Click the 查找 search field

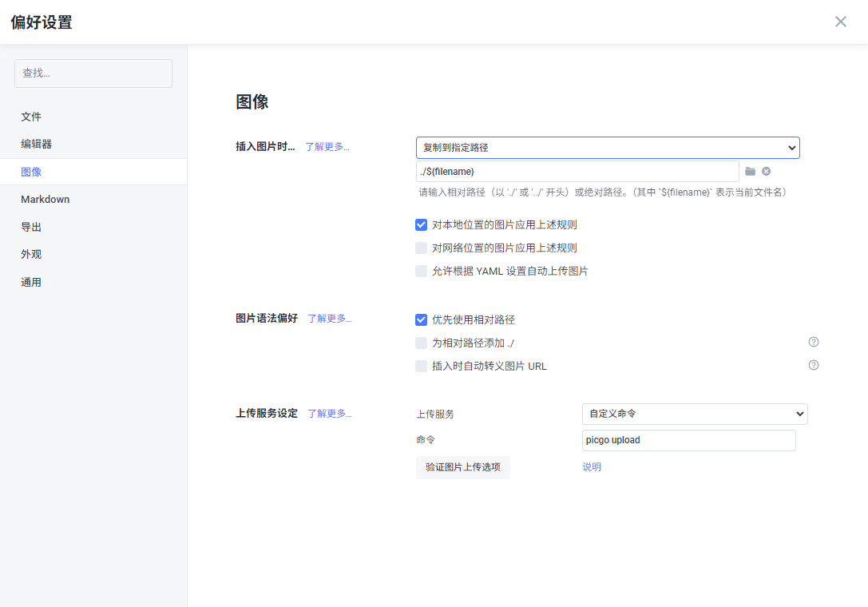pos(93,73)
